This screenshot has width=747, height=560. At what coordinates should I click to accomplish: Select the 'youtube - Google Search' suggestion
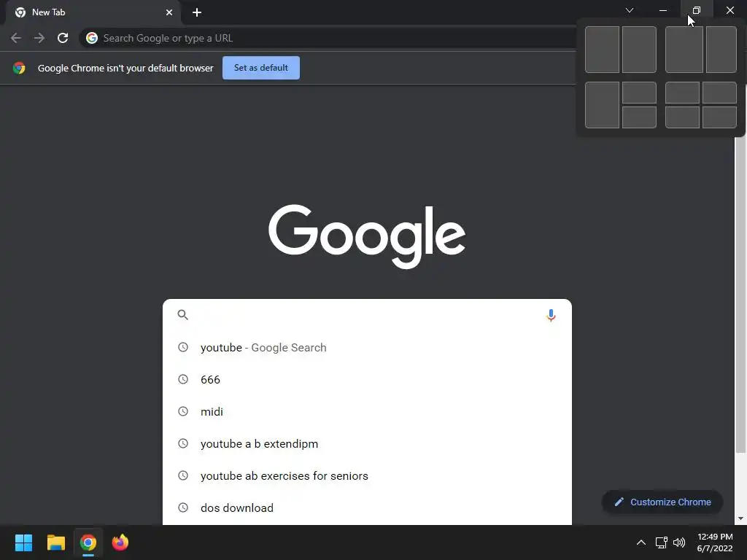(367, 348)
